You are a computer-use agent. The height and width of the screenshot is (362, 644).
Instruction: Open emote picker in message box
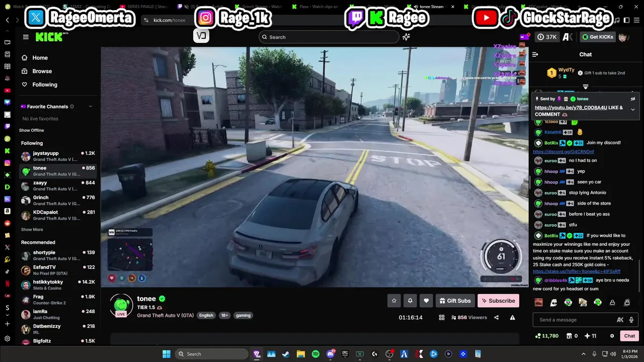(620, 320)
